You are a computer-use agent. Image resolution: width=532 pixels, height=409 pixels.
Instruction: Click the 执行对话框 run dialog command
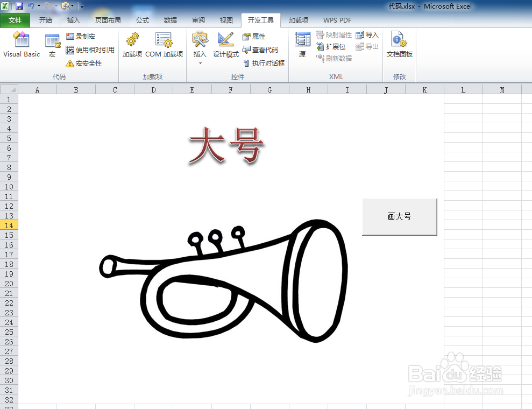pos(264,62)
